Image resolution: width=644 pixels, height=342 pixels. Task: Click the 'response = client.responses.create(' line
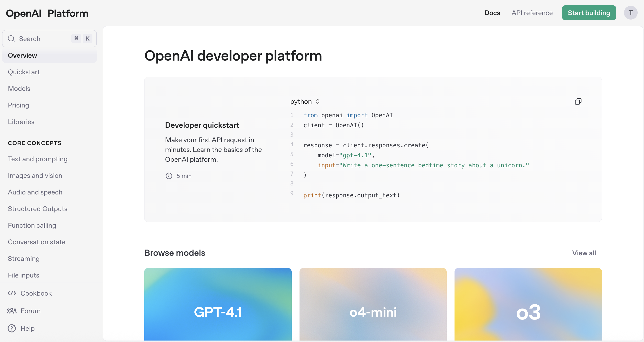366,145
